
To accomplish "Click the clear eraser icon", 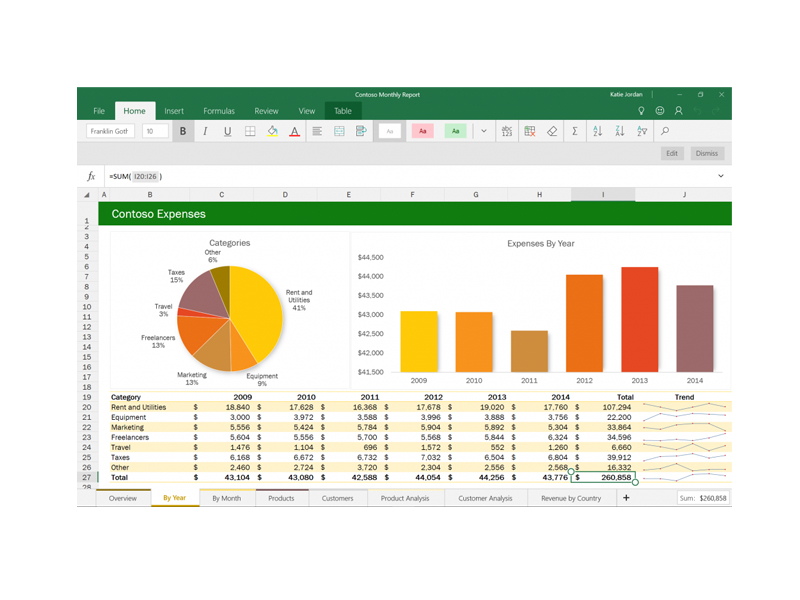I will tap(552, 131).
